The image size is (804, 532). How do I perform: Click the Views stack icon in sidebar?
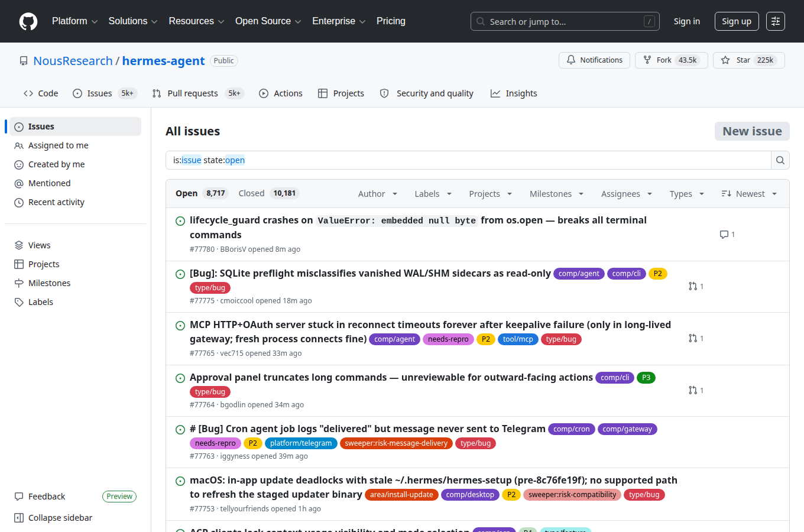pos(19,245)
